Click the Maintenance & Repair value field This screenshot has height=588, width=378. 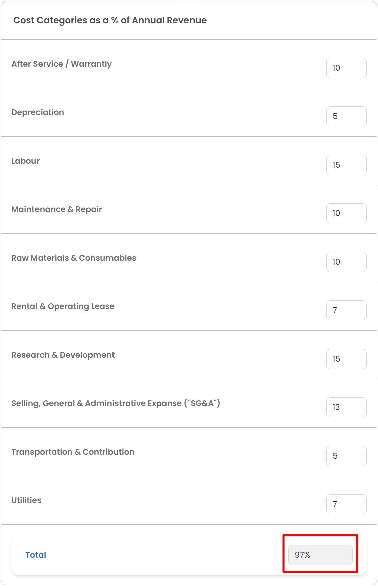[346, 213]
